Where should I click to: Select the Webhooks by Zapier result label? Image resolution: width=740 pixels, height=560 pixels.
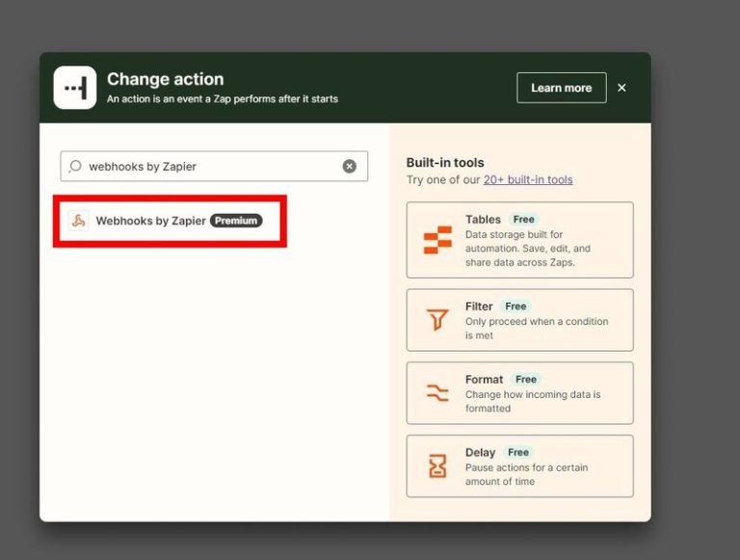coord(150,221)
